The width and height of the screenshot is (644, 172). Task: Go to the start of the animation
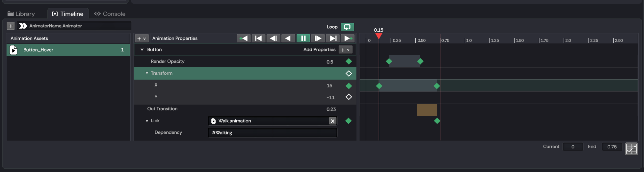pyautogui.click(x=258, y=38)
